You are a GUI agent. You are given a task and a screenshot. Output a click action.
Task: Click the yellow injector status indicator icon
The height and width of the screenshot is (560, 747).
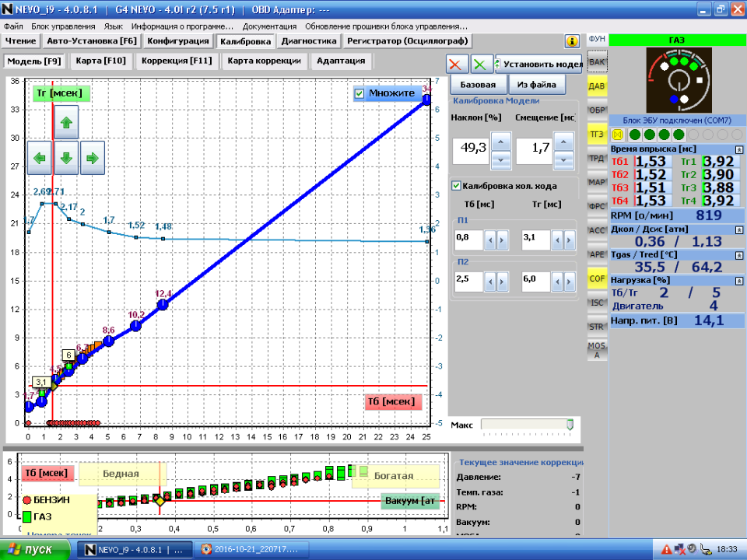[619, 135]
